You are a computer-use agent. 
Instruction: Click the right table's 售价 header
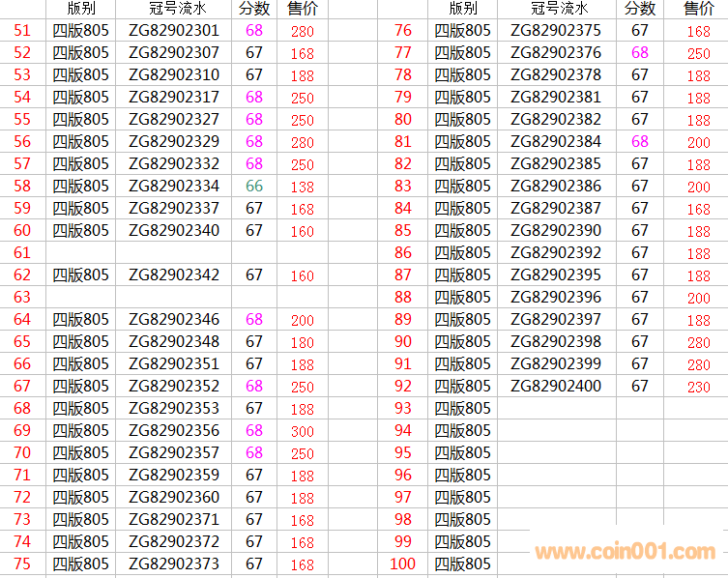click(x=698, y=9)
